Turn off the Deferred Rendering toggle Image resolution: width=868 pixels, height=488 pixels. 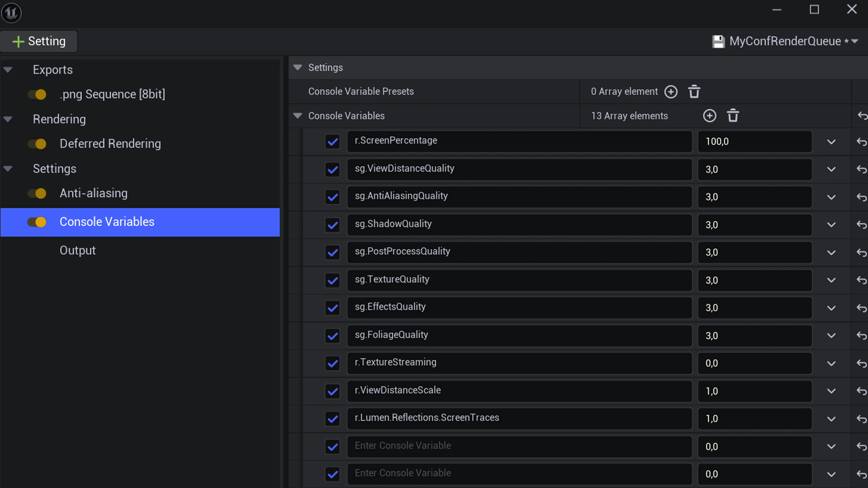(x=37, y=144)
